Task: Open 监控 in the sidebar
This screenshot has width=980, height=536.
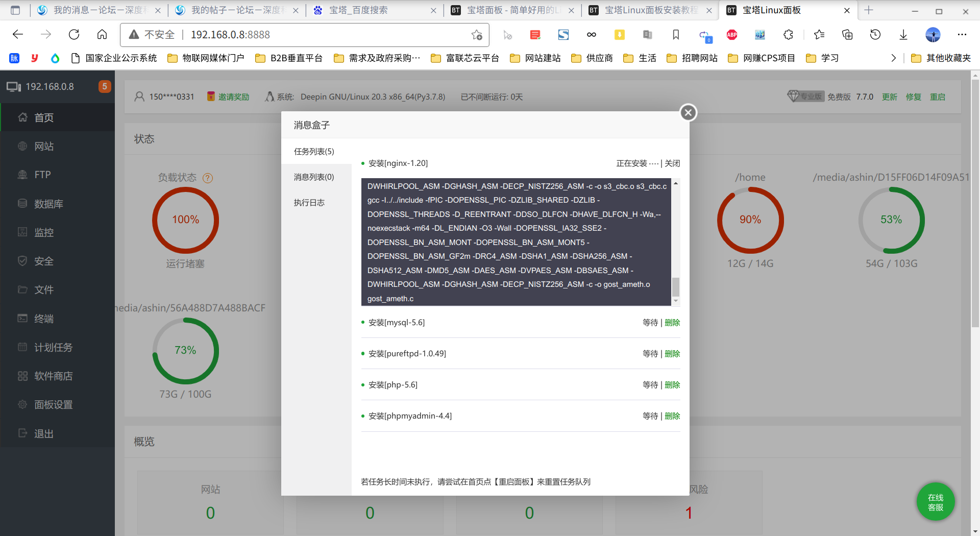Action: click(58, 232)
